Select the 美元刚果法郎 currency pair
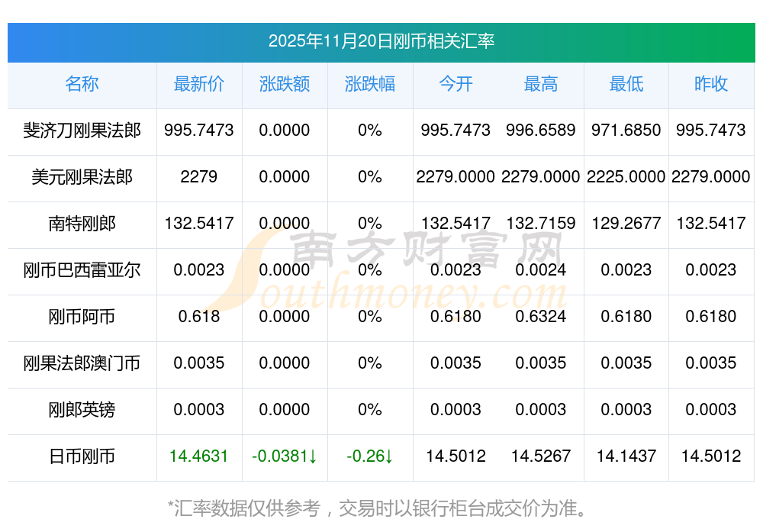Image resolution: width=763 pixels, height=532 pixels. pyautogui.click(x=82, y=177)
